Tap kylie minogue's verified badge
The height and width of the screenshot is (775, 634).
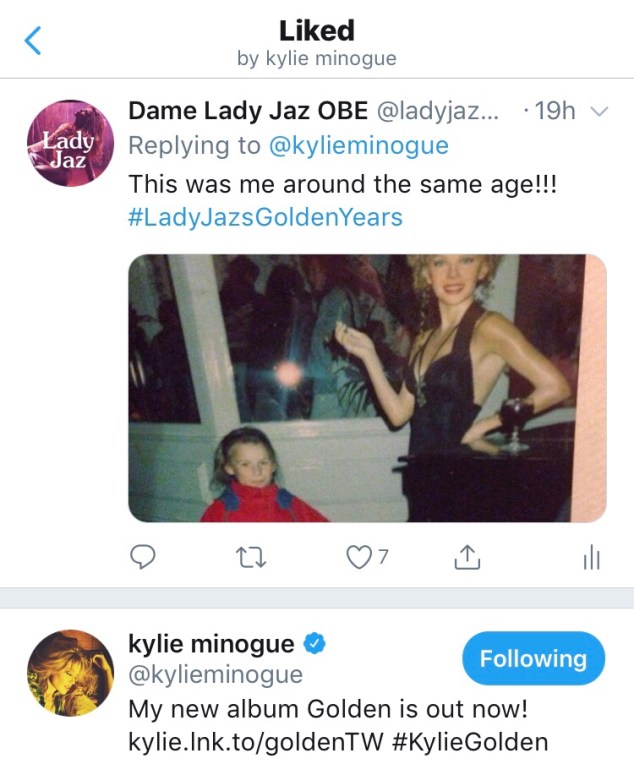[x=314, y=645]
